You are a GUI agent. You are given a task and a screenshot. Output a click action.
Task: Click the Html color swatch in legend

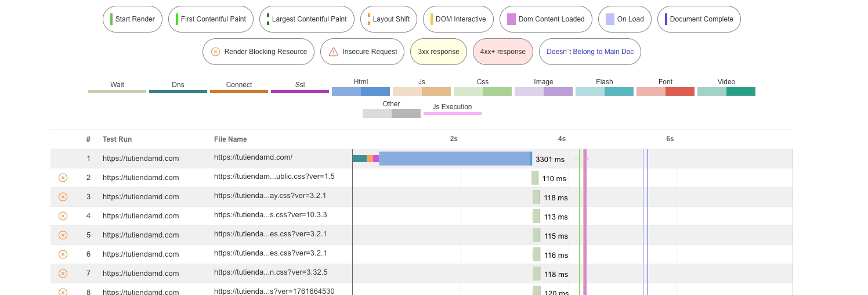(360, 92)
